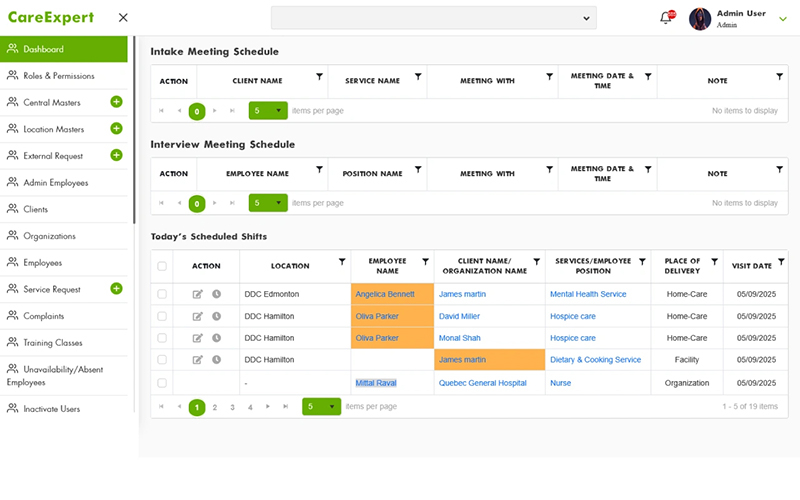Click plus icon next to Service Request
This screenshot has height=500, width=800.
click(x=116, y=289)
